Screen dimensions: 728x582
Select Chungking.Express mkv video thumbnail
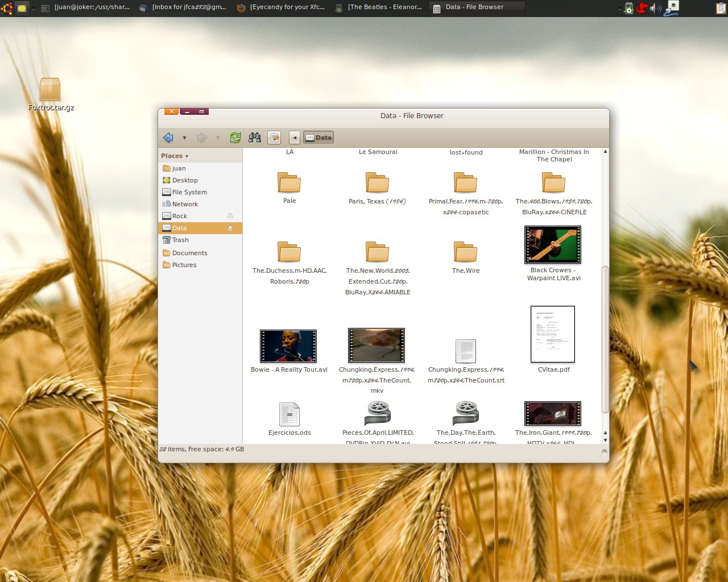click(x=377, y=345)
